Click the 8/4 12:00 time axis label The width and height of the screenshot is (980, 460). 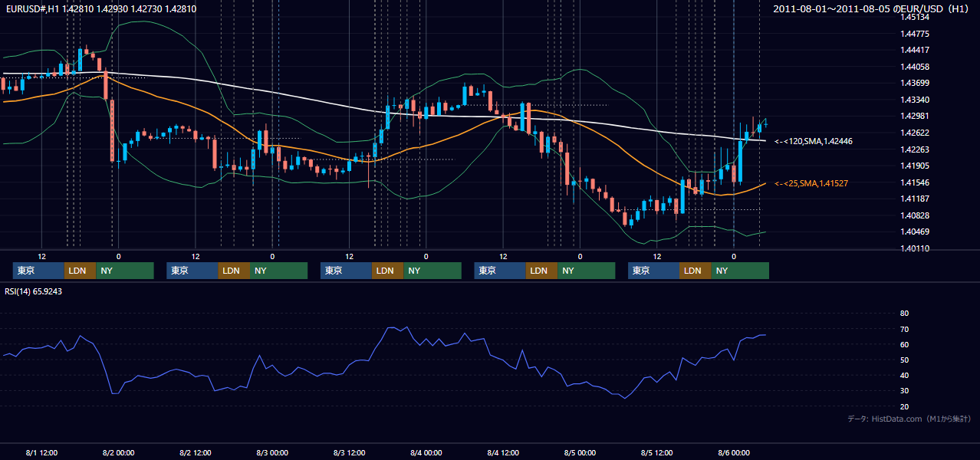pyautogui.click(x=503, y=453)
